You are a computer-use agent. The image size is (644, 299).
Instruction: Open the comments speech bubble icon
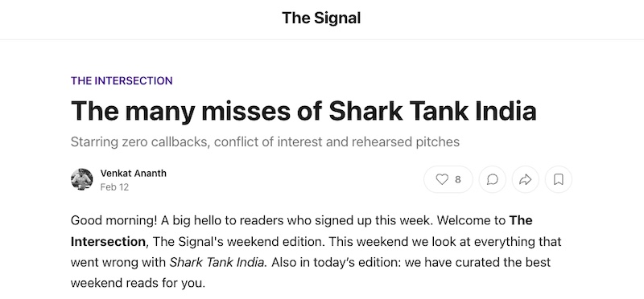pyautogui.click(x=493, y=179)
